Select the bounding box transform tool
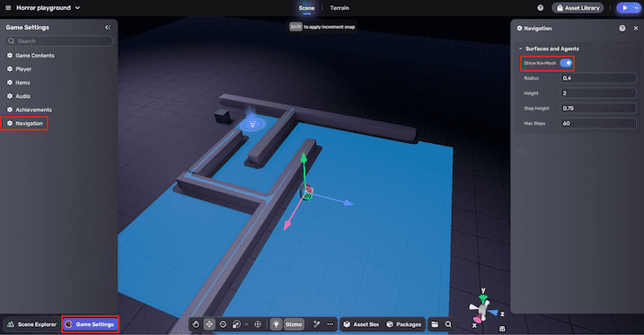The image size is (644, 335). tap(258, 324)
